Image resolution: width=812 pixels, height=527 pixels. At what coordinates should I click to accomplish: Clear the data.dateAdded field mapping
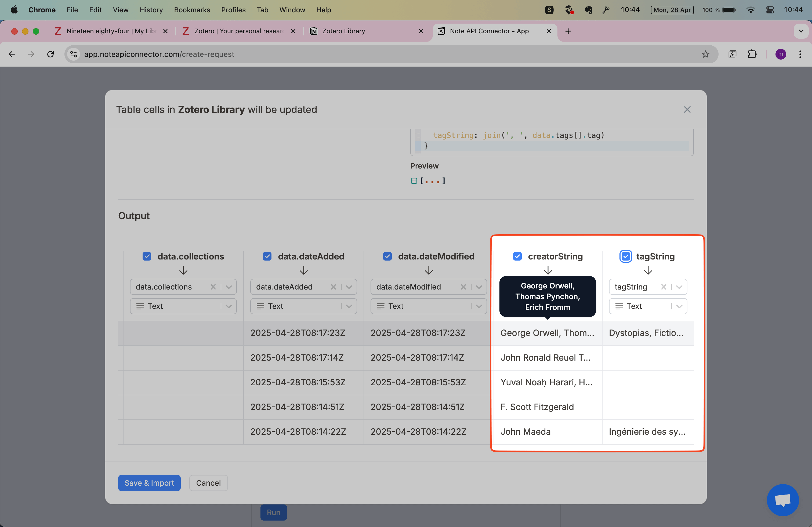click(x=333, y=287)
